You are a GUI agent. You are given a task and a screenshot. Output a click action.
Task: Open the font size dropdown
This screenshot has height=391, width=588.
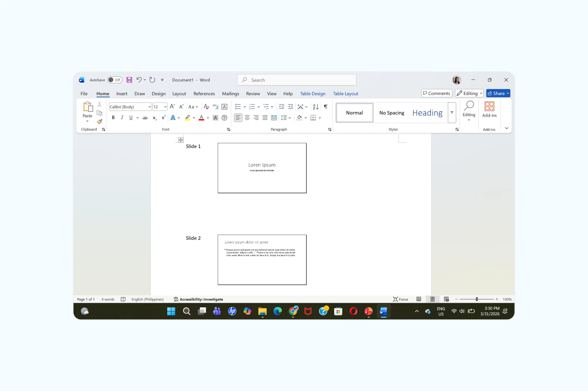165,107
